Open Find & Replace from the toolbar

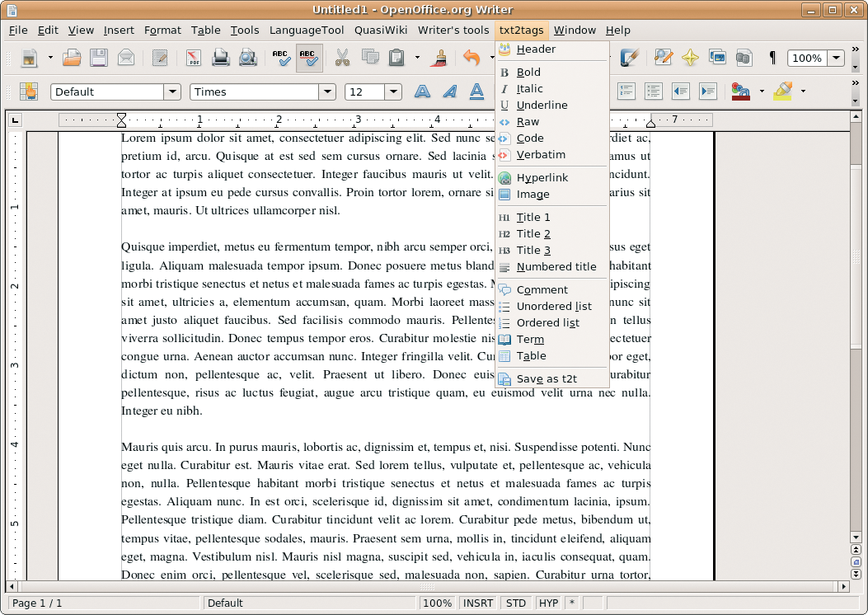coord(664,58)
